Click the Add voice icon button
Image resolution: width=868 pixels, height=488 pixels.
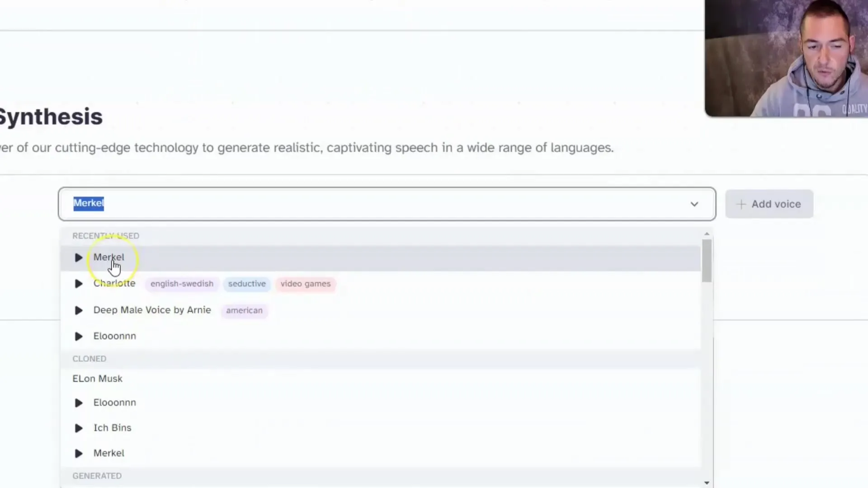click(769, 204)
